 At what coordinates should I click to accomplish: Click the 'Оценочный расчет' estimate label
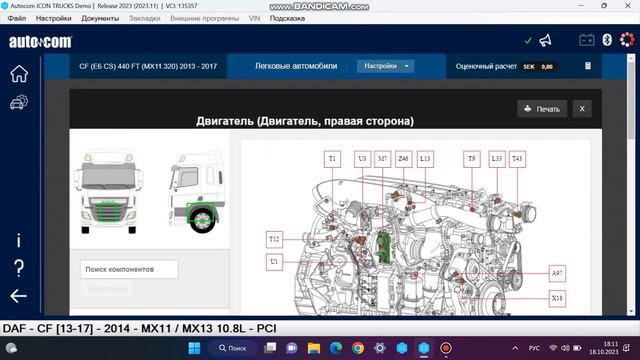click(486, 66)
